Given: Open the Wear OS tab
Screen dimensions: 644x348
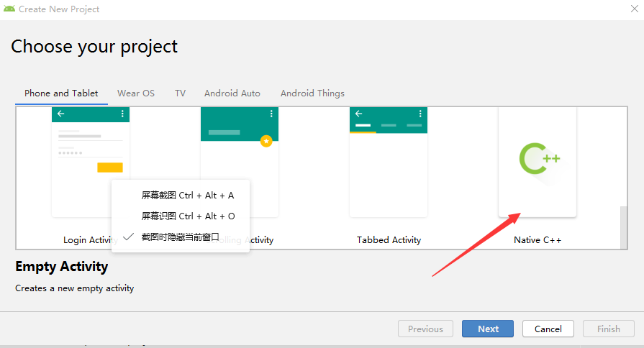Looking at the screenshot, I should click(136, 93).
